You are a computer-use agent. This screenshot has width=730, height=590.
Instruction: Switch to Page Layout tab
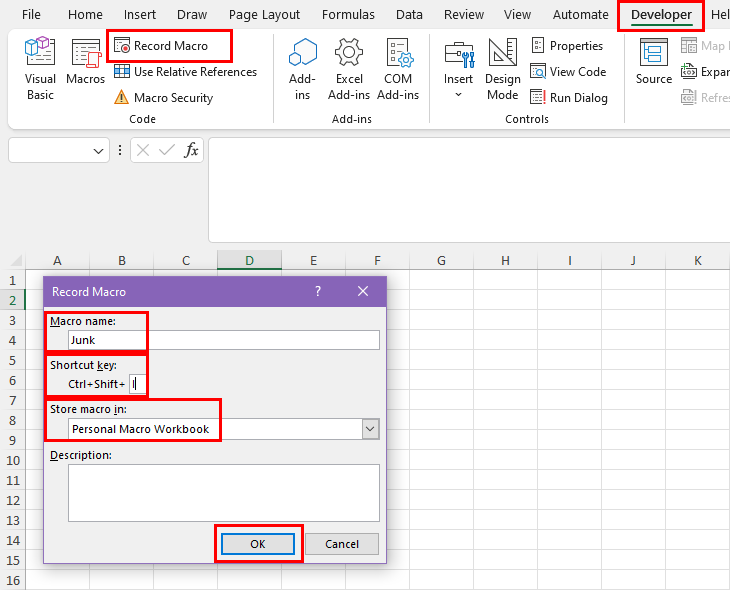264,14
